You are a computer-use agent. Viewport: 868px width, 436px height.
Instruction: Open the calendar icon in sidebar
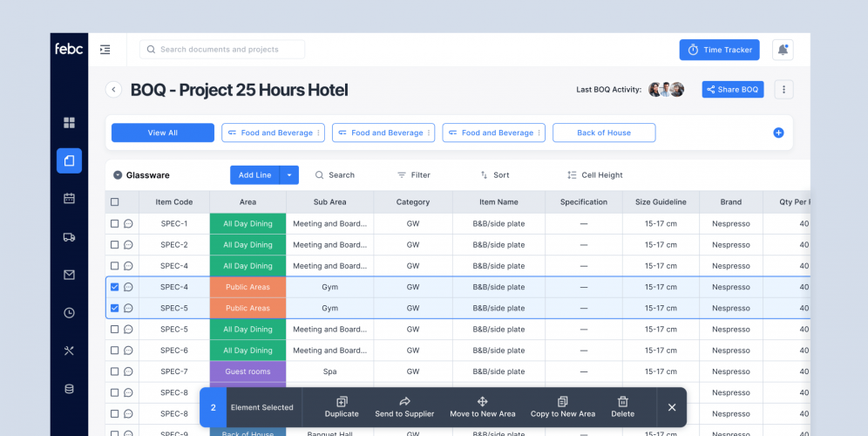tap(69, 198)
